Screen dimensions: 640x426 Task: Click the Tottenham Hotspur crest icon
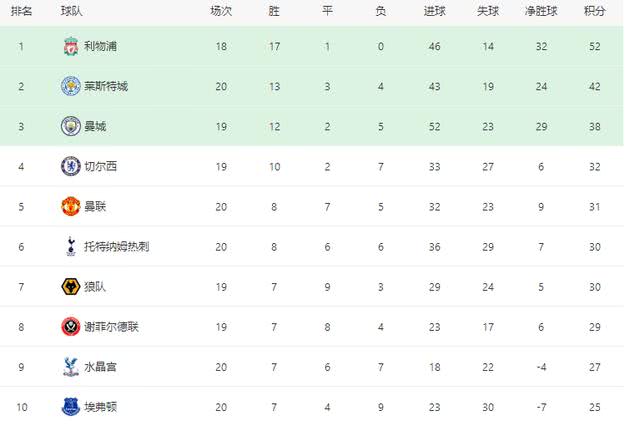pos(71,246)
